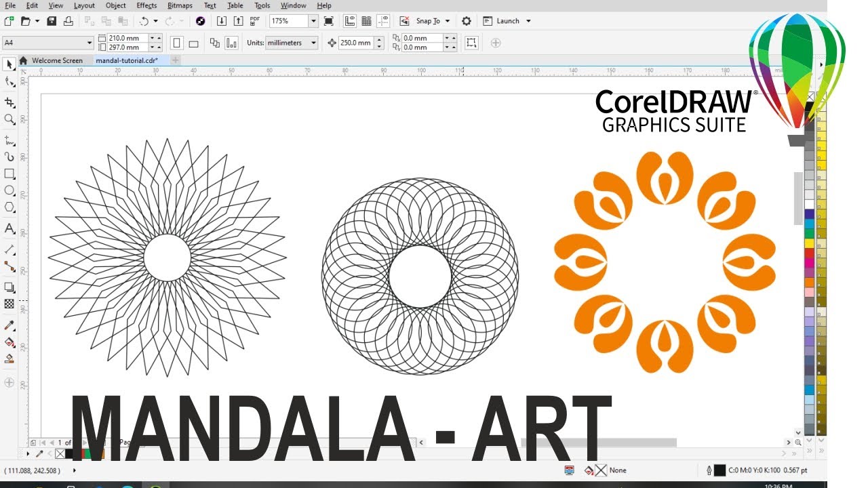The image size is (868, 488).
Task: Click the Print icon
Action: [68, 21]
